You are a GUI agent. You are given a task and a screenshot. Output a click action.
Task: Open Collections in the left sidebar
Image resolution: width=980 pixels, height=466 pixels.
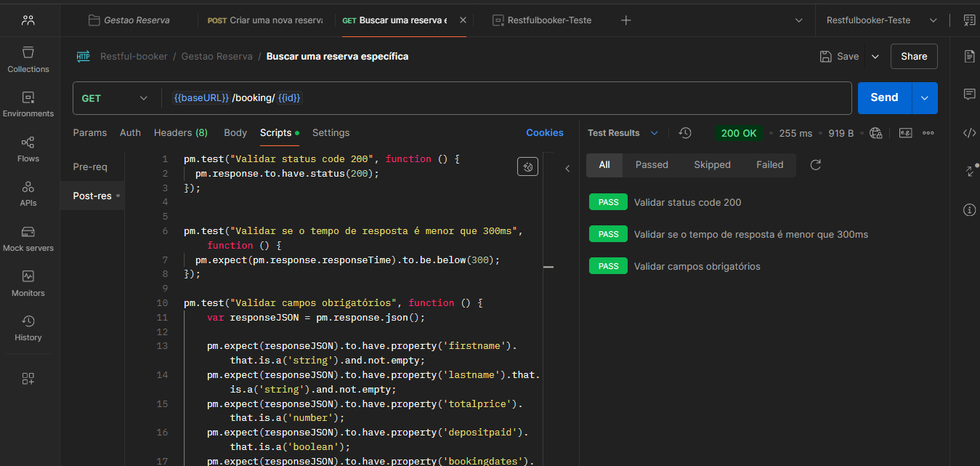tap(28, 60)
